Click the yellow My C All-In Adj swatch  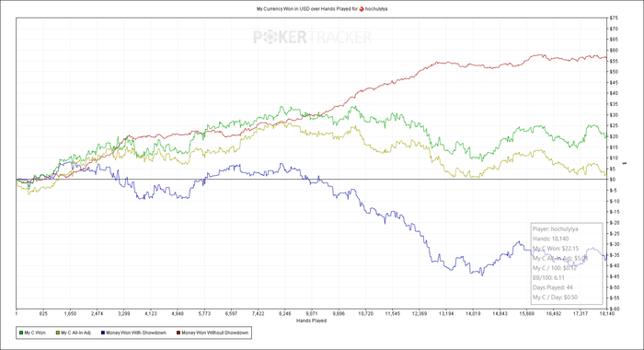[58, 332]
